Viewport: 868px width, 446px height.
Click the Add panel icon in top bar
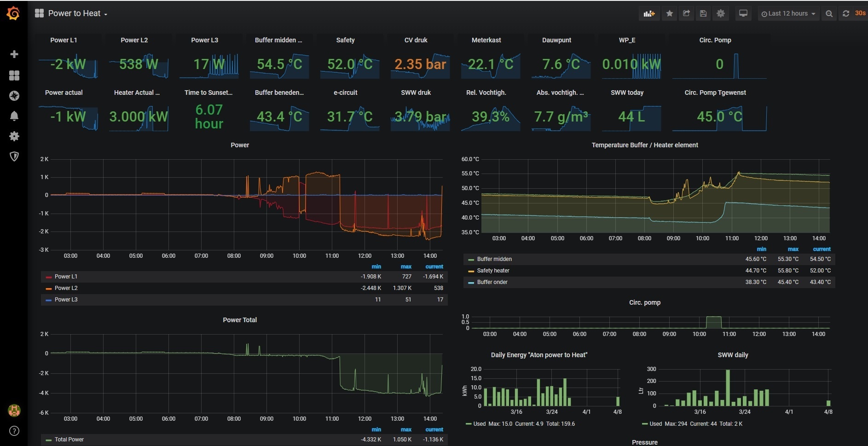(649, 14)
